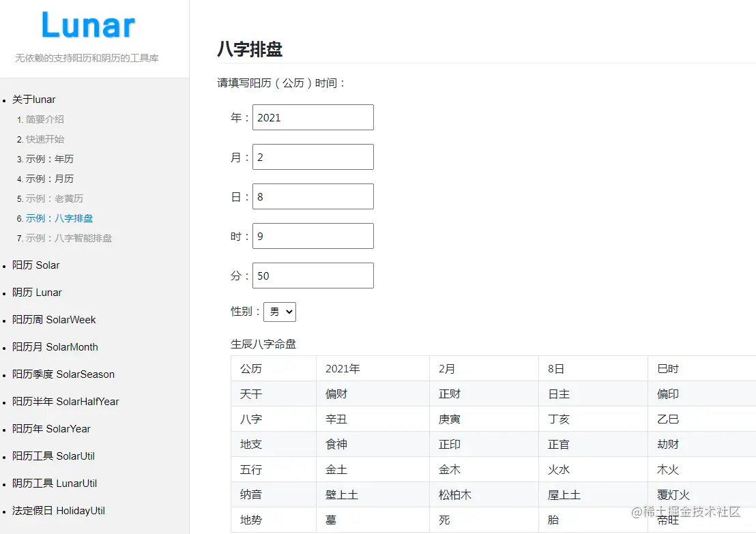Screen dimensions: 756x534
Task: Select the 8日 table cell
Action: (593, 369)
